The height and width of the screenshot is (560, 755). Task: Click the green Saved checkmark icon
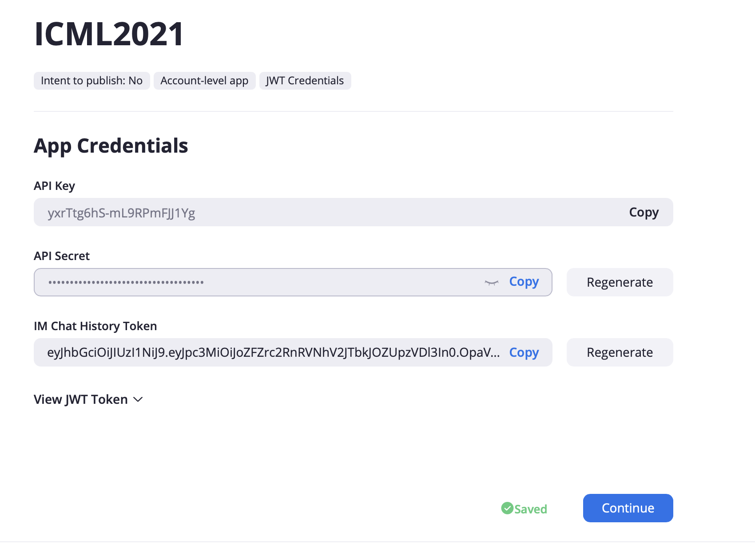(x=507, y=508)
